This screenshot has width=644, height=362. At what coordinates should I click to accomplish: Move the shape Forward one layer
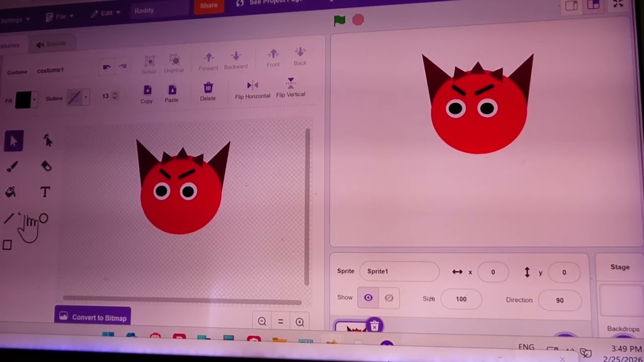click(x=208, y=61)
